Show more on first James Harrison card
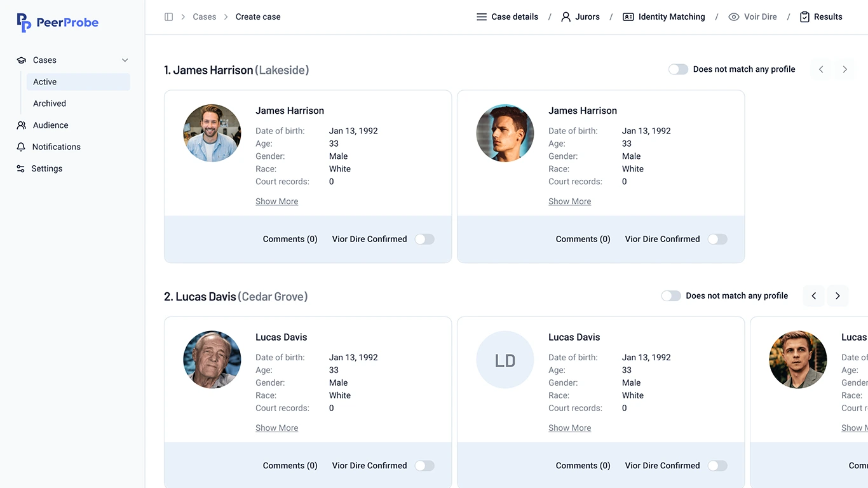The image size is (868, 488). [276, 201]
